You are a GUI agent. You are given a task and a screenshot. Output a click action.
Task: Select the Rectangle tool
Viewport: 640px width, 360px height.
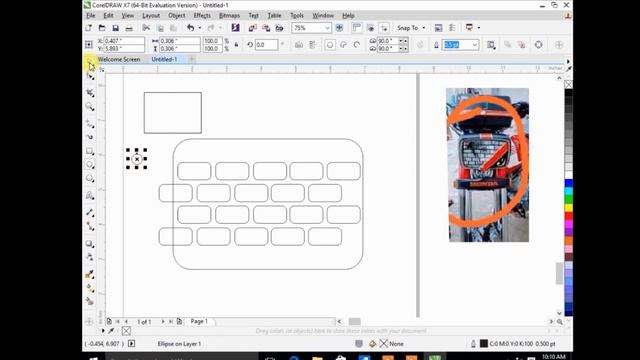click(90, 151)
